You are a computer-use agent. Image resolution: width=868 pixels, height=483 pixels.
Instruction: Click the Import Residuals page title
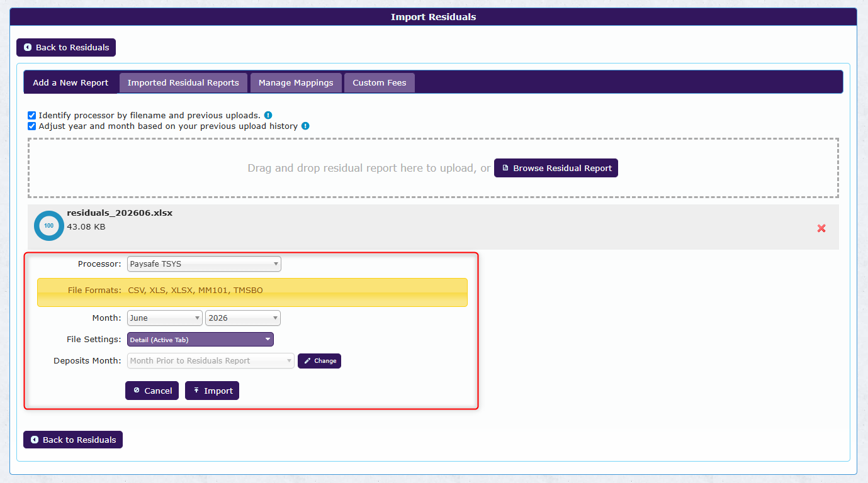pyautogui.click(x=433, y=17)
